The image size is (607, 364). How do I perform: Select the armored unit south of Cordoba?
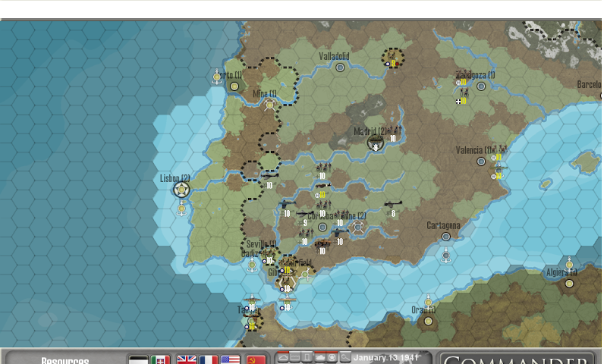point(322,246)
